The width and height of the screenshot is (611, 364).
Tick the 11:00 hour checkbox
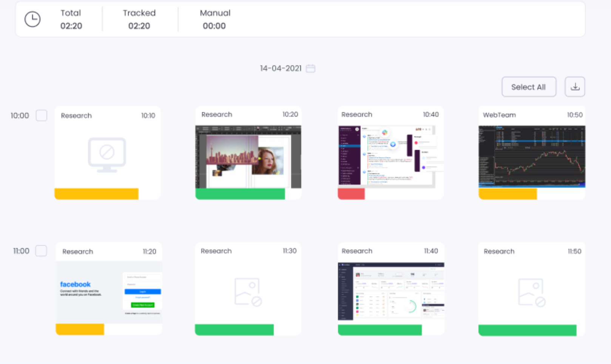(x=41, y=251)
